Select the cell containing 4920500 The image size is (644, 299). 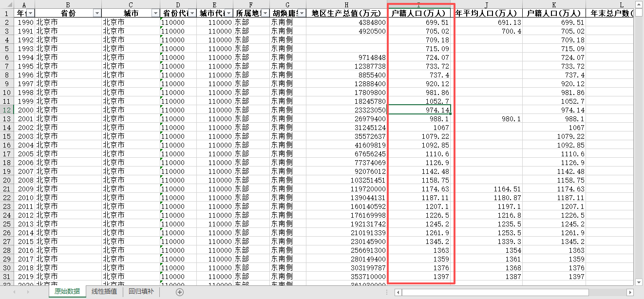[346, 31]
